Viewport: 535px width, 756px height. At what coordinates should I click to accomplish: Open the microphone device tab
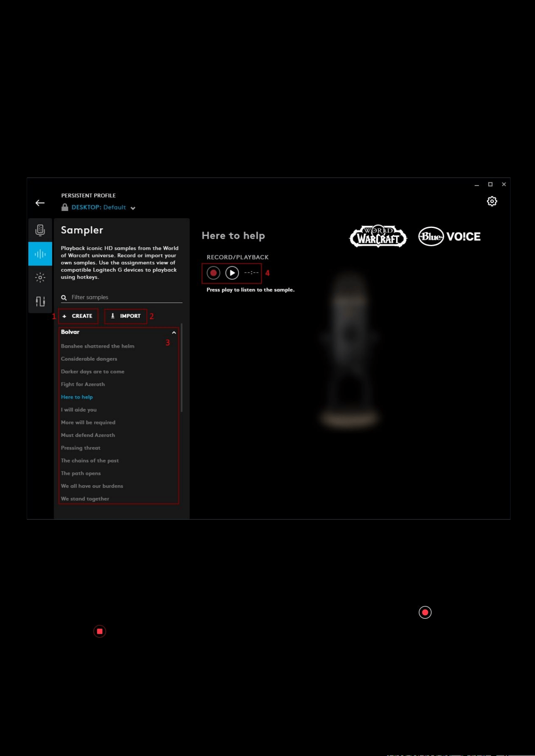click(x=40, y=230)
